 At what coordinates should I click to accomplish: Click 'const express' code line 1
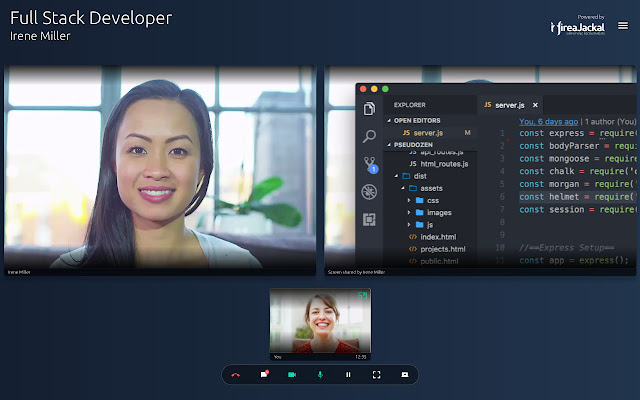point(577,133)
